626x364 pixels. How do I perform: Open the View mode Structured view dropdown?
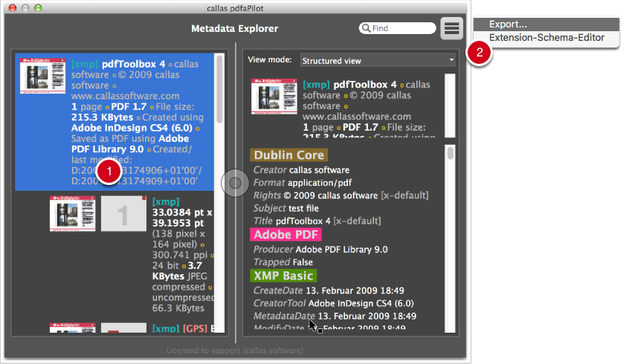point(378,61)
